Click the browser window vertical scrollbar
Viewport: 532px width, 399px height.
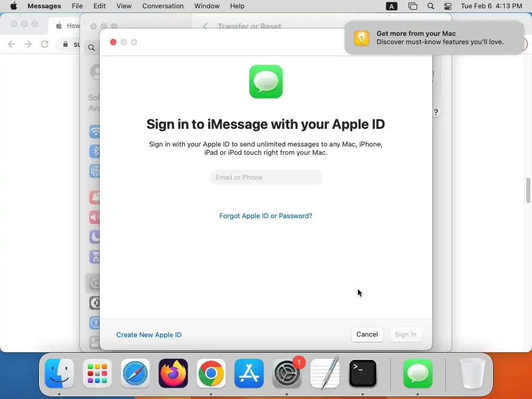tap(528, 190)
